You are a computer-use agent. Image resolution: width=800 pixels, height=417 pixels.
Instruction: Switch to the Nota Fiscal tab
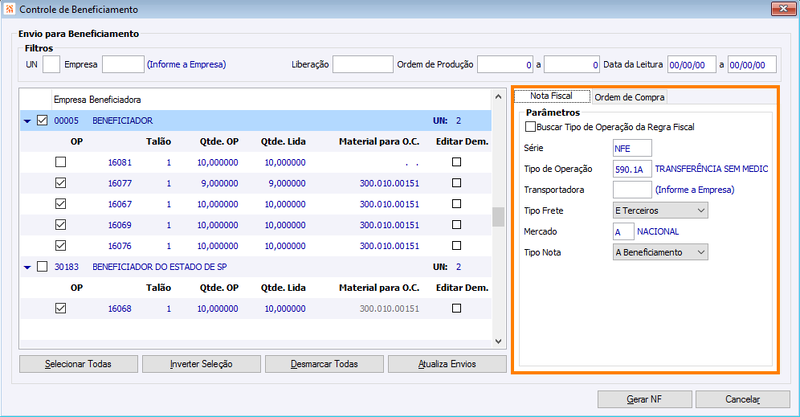click(x=552, y=96)
